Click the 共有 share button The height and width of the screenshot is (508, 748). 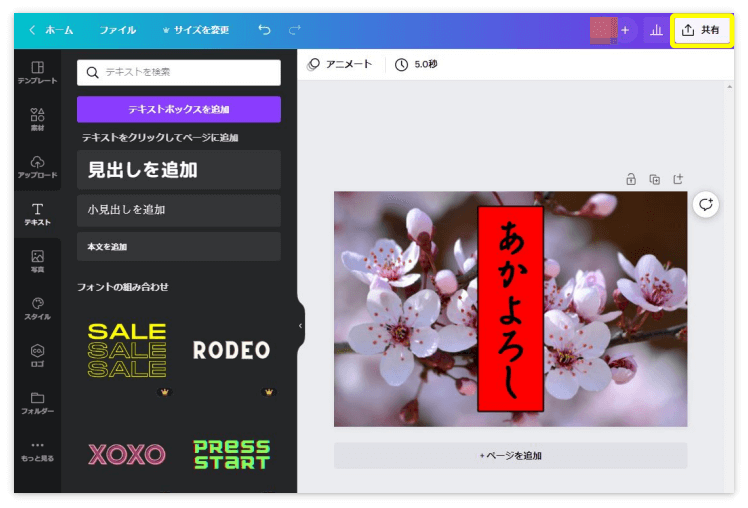click(702, 30)
